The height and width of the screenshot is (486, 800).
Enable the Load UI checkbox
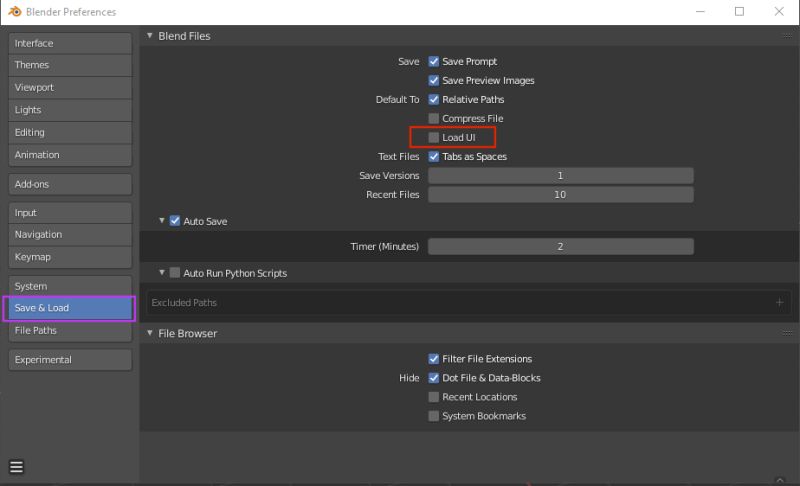click(x=434, y=137)
